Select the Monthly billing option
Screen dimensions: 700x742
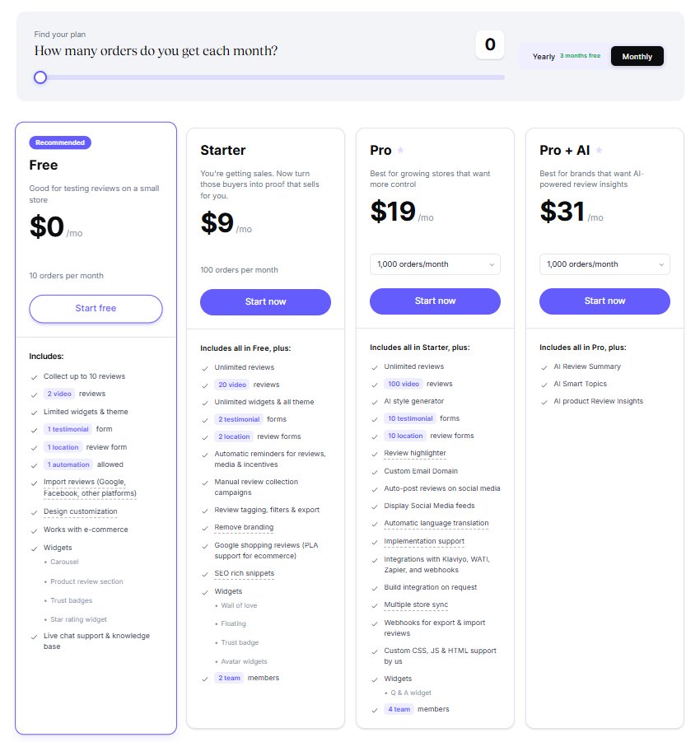point(637,56)
